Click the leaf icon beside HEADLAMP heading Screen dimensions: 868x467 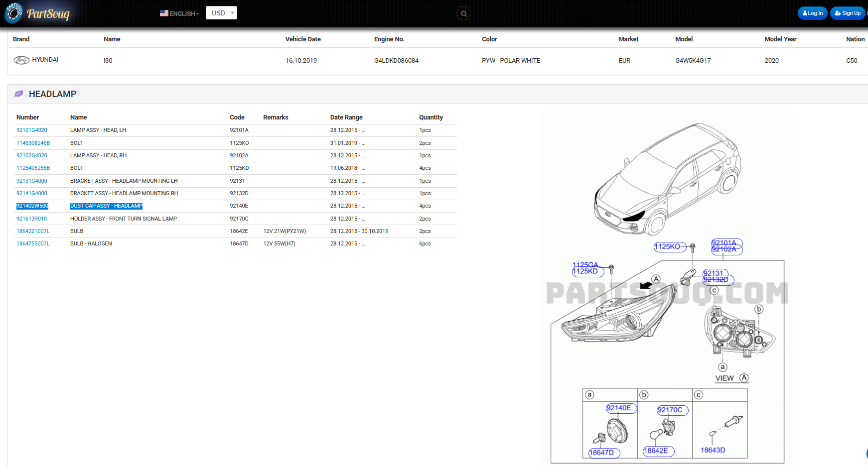click(19, 94)
